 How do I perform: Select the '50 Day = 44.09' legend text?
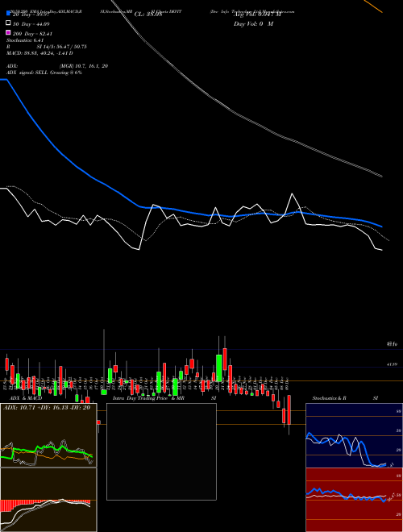tap(31, 24)
